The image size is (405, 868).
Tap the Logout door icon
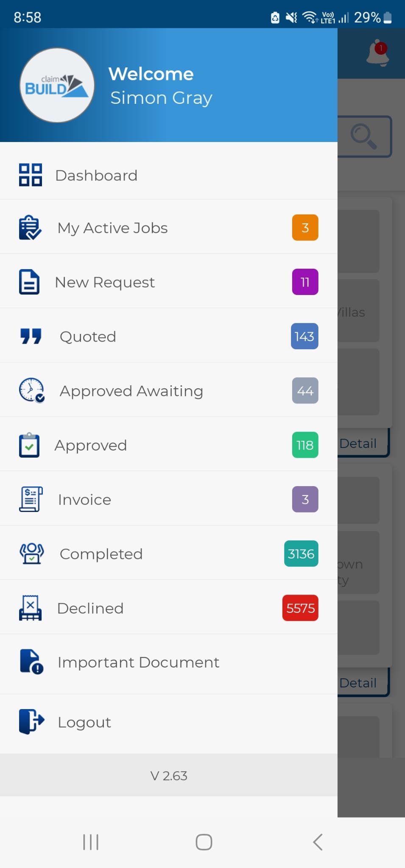click(x=31, y=721)
